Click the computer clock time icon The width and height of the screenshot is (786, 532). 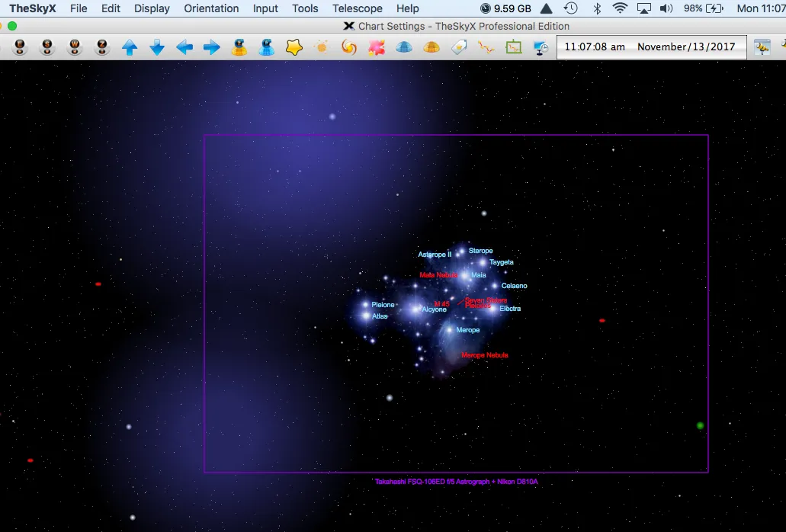pyautogui.click(x=541, y=47)
